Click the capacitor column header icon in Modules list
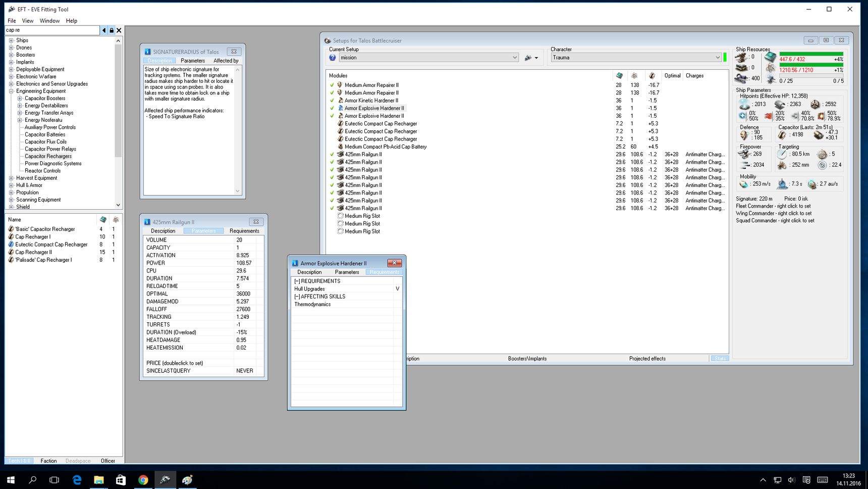This screenshot has height=489, width=868. 652,76
